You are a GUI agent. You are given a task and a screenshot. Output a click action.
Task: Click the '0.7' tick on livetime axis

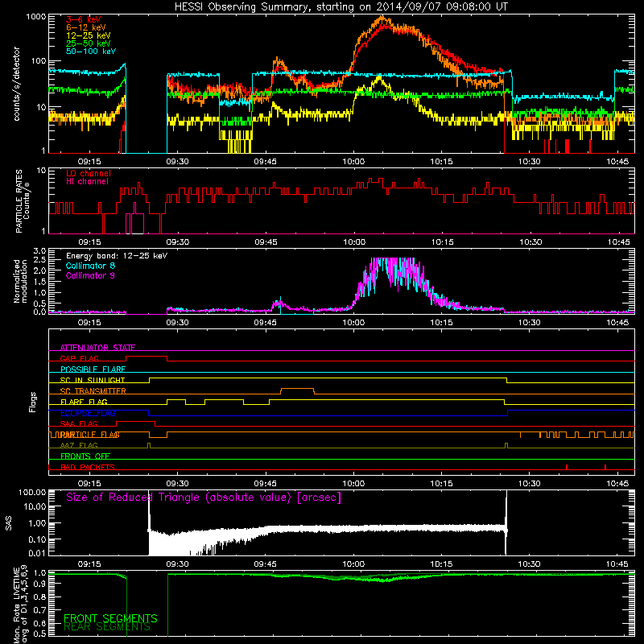point(39,610)
